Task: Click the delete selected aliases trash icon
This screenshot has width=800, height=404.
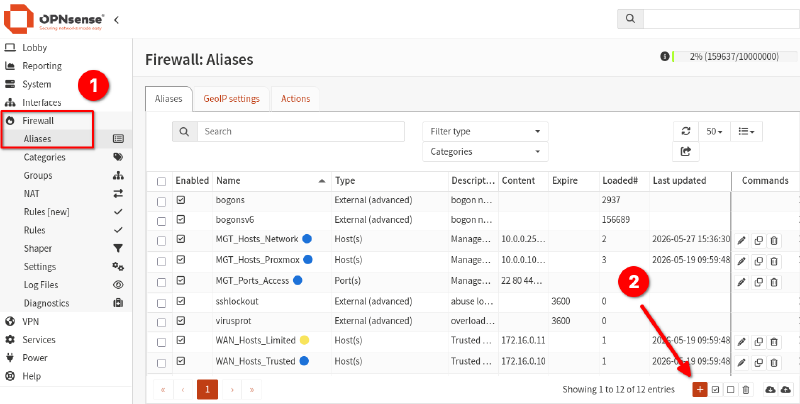Action: 746,390
